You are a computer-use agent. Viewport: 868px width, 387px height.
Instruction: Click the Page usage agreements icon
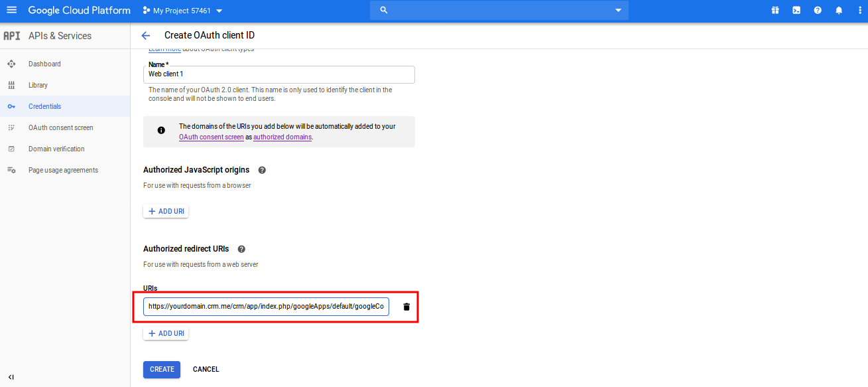pos(11,170)
